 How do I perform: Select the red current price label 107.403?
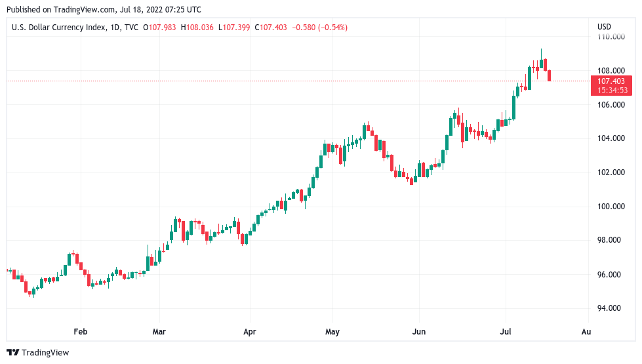pyautogui.click(x=612, y=81)
